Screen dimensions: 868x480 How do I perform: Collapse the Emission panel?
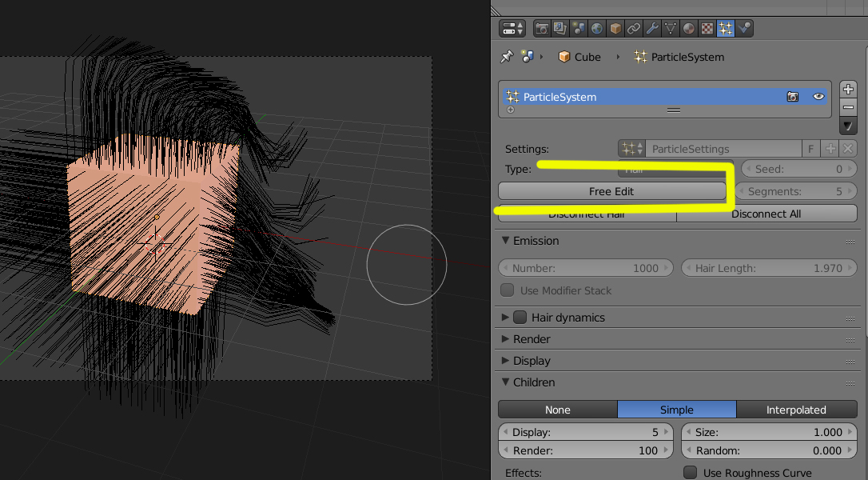click(x=505, y=241)
